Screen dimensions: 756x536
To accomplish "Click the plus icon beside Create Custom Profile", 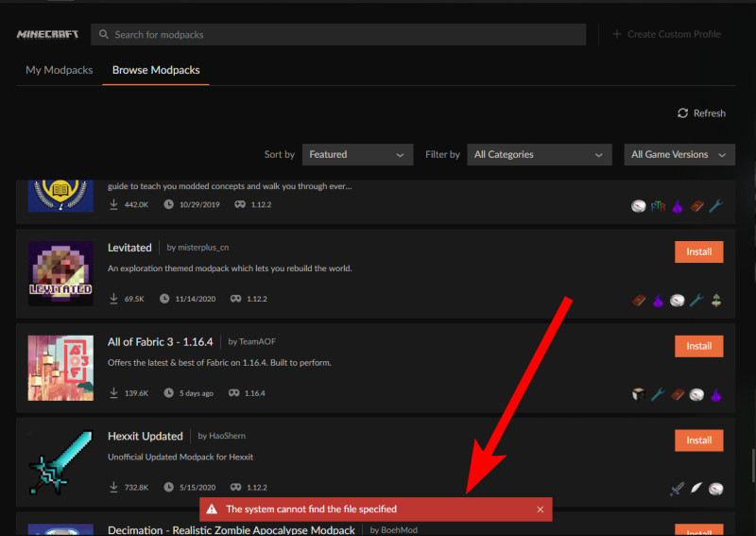I will coord(617,34).
